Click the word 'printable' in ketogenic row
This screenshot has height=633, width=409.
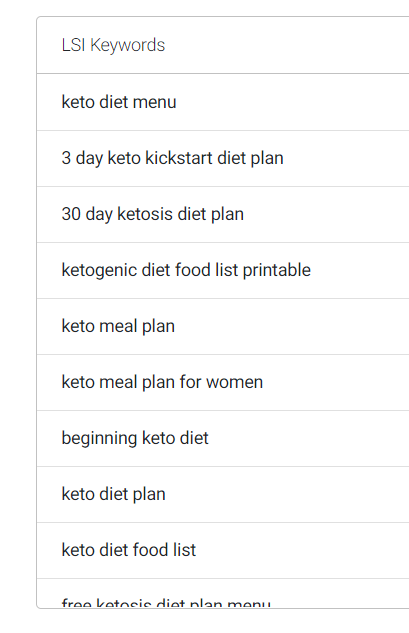(x=277, y=270)
